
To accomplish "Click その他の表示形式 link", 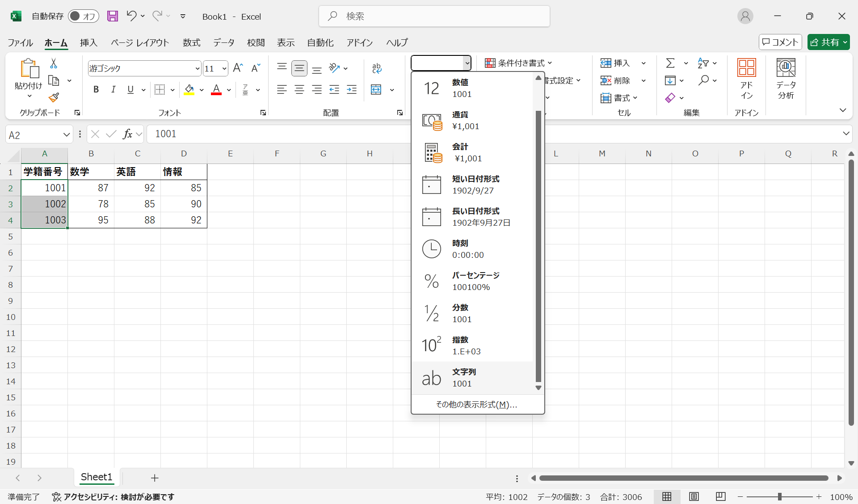I will tap(476, 404).
